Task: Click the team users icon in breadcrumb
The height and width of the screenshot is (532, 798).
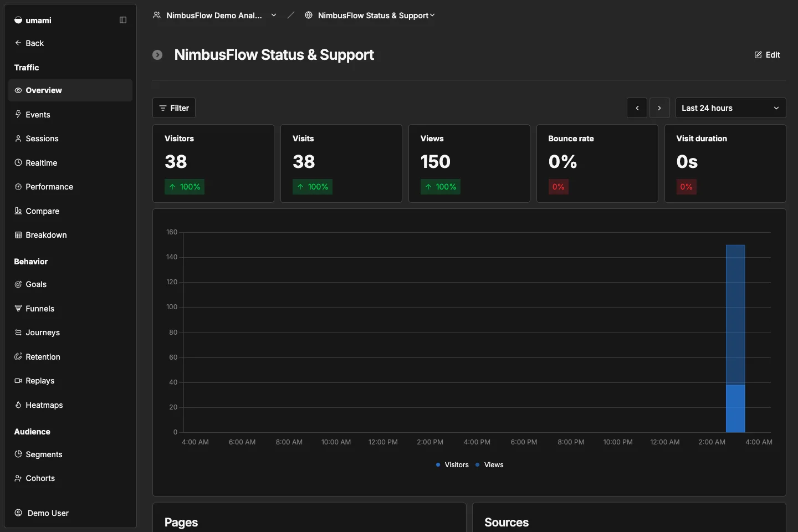Action: (157, 15)
